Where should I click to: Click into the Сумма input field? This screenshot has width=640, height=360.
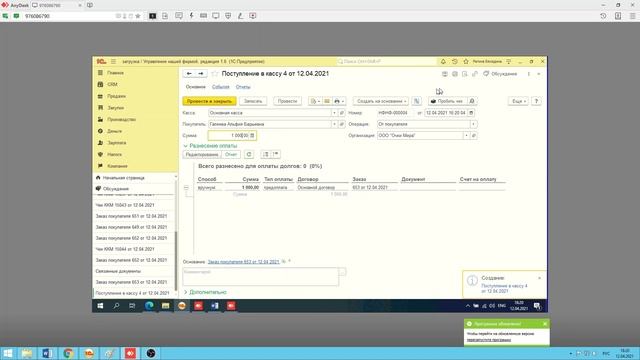point(229,136)
